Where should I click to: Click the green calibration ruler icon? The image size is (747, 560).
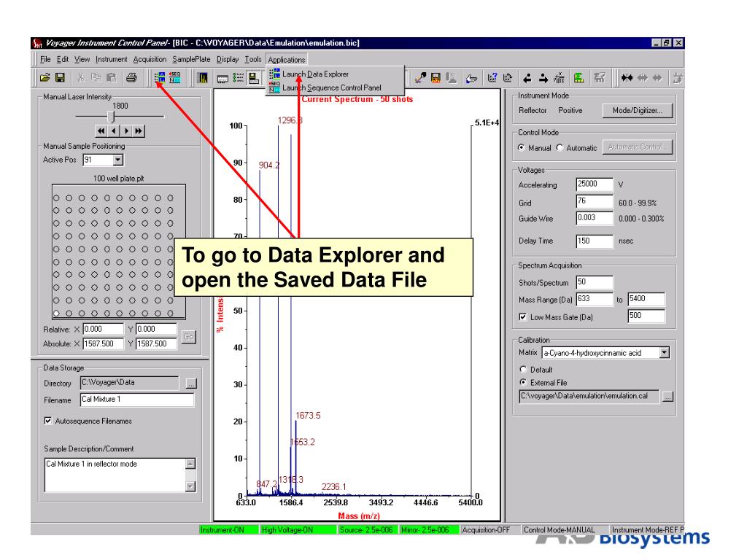pos(578,77)
